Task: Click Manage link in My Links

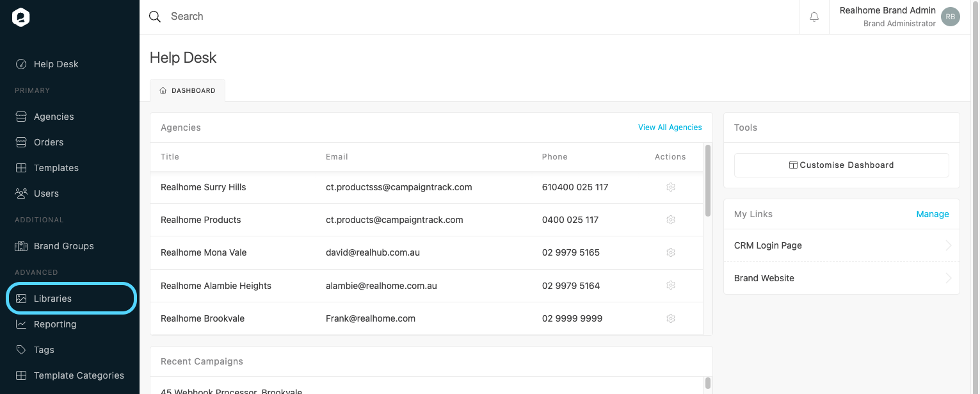Action: pyautogui.click(x=933, y=214)
